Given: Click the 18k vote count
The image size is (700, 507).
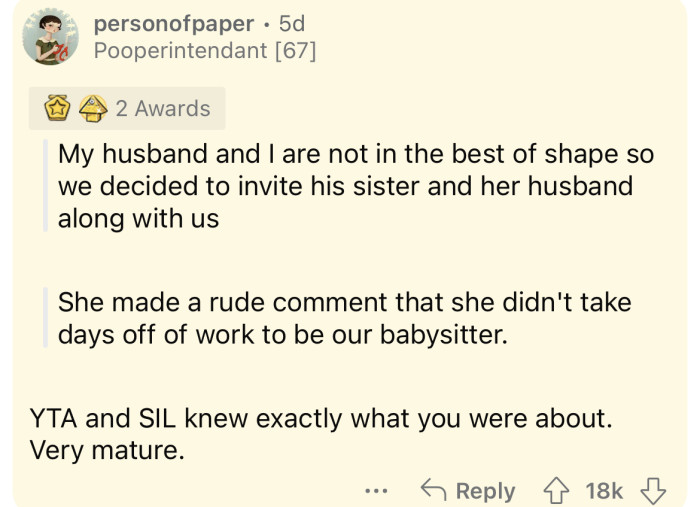Looking at the screenshot, I should coord(604,491).
